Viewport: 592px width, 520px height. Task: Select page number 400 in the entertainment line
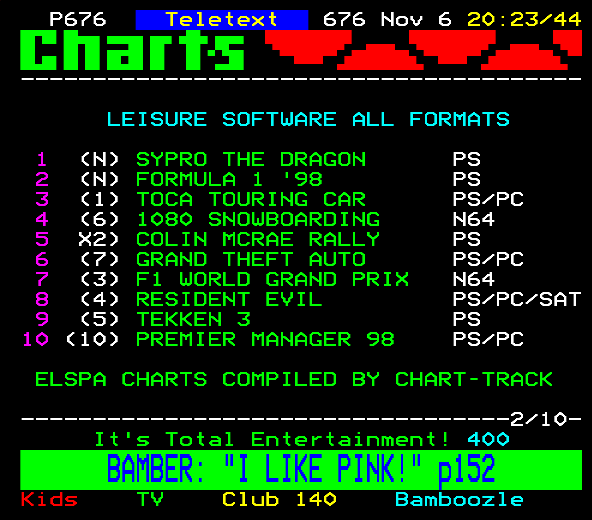(x=488, y=439)
